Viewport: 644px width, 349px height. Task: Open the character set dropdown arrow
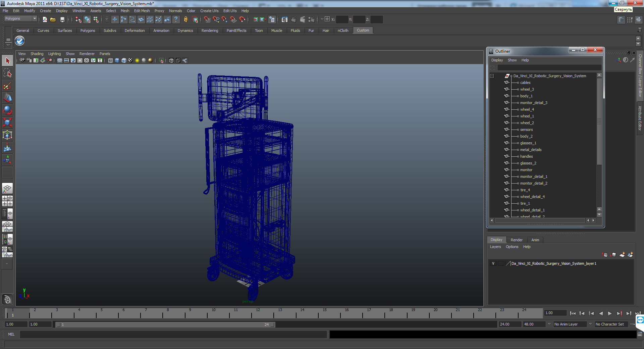(590, 324)
